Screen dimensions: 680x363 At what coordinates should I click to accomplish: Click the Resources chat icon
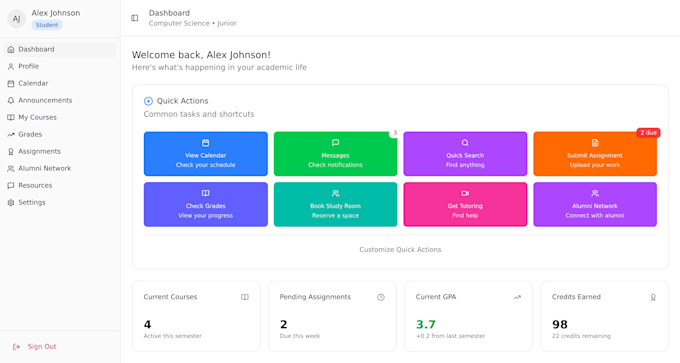coord(11,185)
